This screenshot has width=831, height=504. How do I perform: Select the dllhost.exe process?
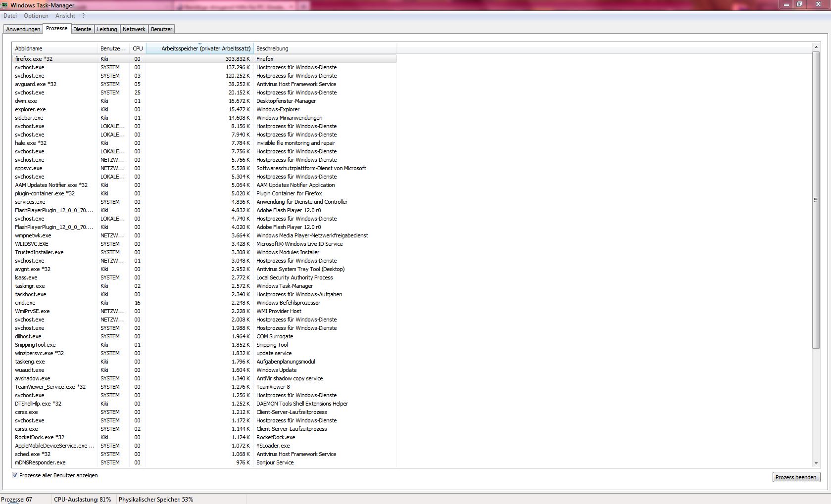click(204, 336)
